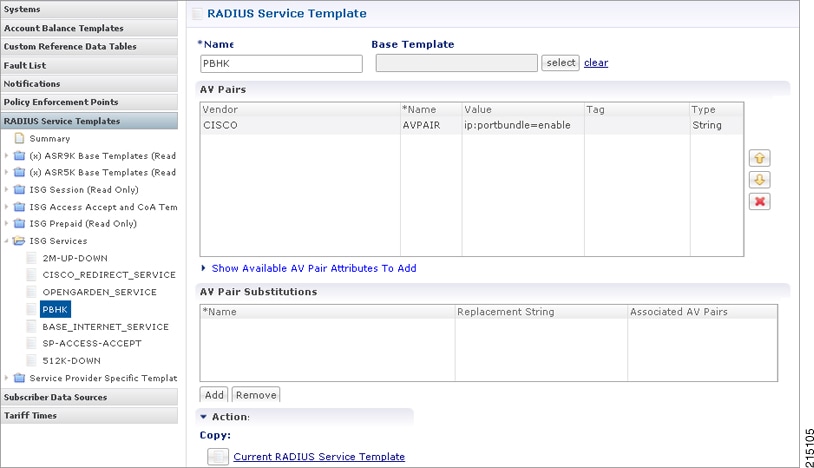
Task: Expand Service Provider Specific Templates folder
Action: [x=6, y=378]
